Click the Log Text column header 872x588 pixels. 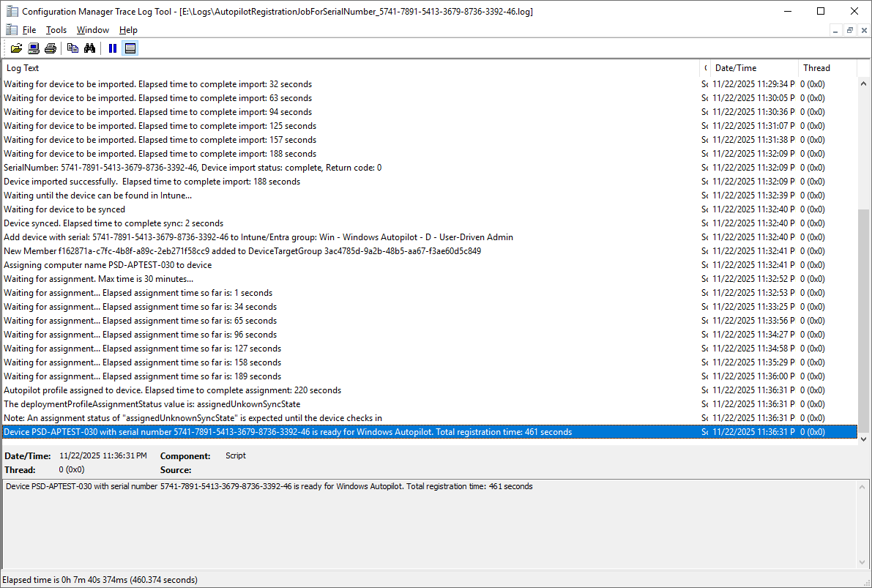pos(351,68)
